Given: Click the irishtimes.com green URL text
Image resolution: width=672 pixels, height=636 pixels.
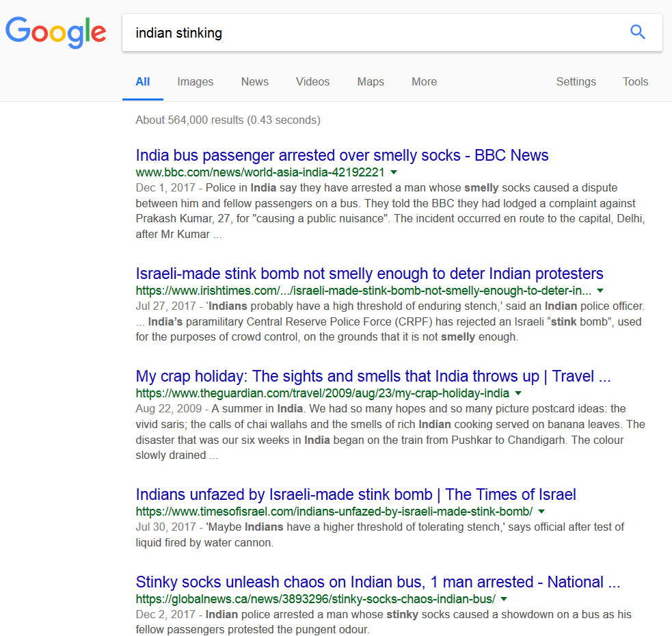Looking at the screenshot, I should click(x=364, y=291).
